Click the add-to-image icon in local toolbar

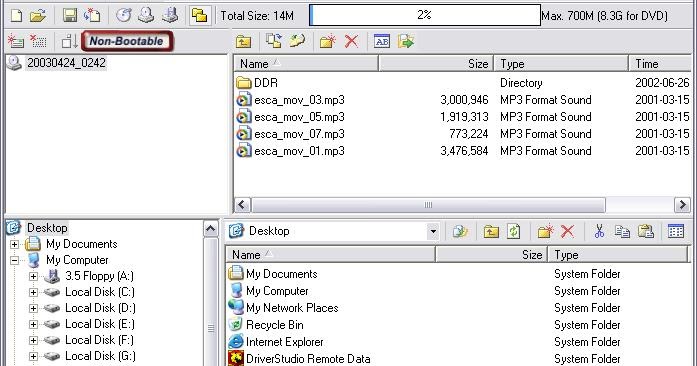pos(461,231)
